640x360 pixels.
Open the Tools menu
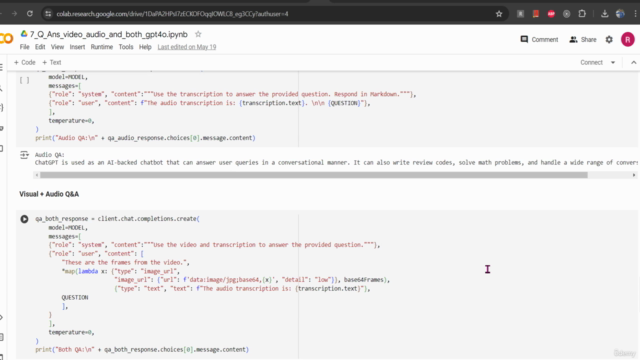126,47
